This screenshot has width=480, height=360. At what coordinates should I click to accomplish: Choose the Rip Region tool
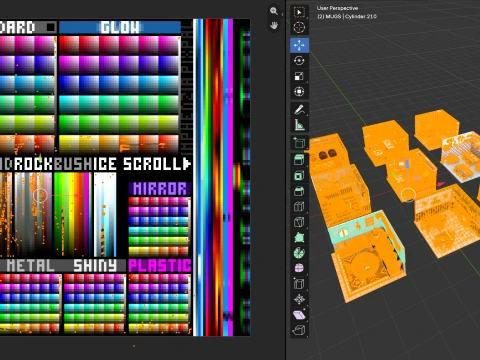tap(299, 330)
